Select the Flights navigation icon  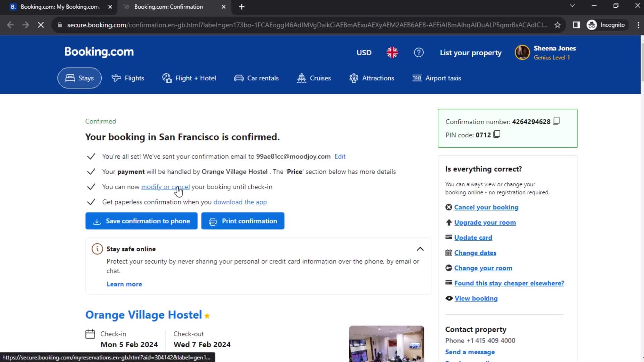click(x=116, y=78)
